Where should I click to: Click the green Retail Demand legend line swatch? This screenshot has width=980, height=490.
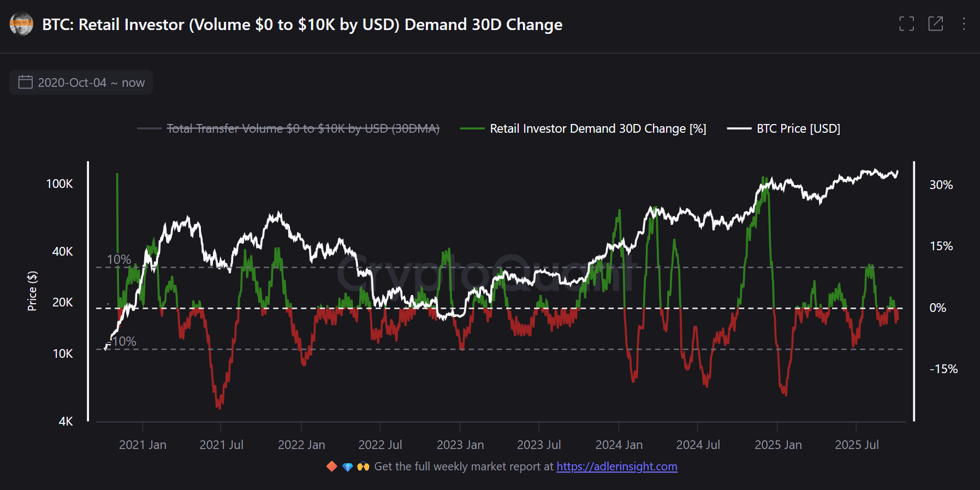(472, 128)
